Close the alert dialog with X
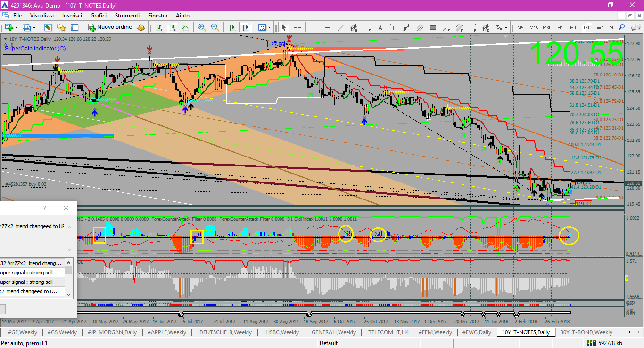 tap(66, 208)
